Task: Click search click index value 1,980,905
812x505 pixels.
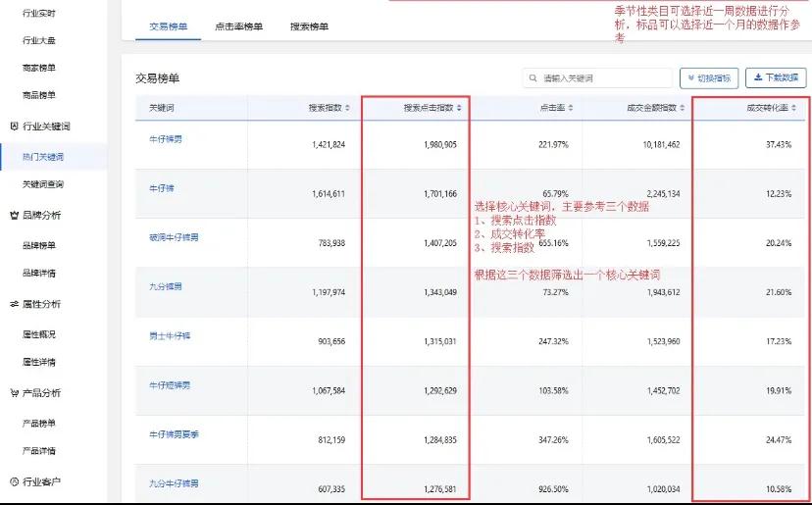Action: click(x=440, y=144)
